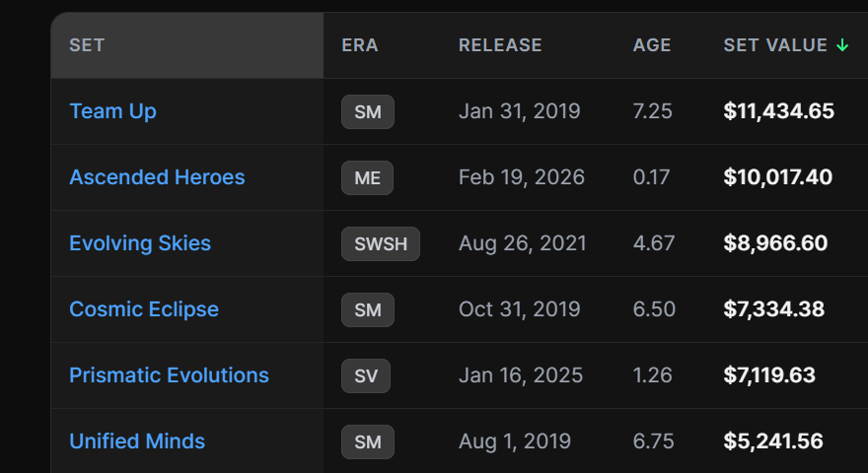Sort by the ERA column header

[x=360, y=44]
